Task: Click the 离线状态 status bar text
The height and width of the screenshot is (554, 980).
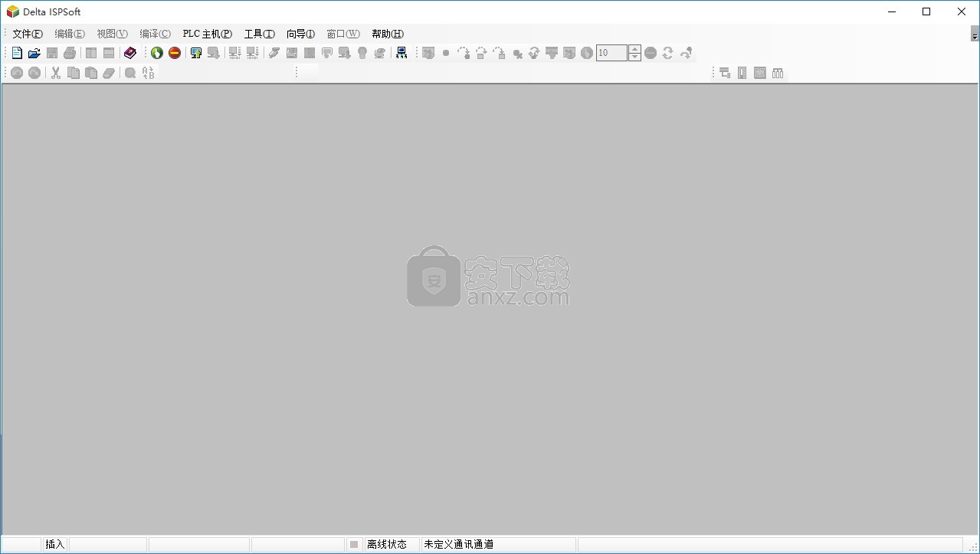Action: [387, 545]
